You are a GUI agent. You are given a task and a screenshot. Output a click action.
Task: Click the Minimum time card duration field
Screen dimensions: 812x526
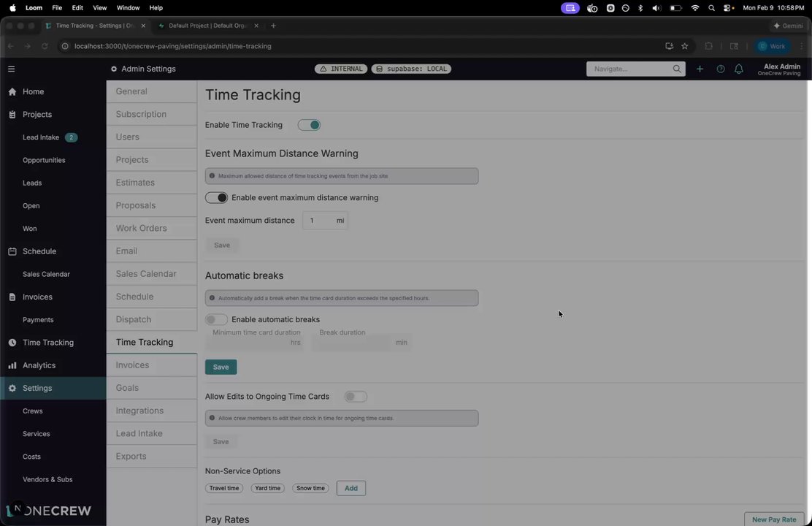click(x=256, y=343)
